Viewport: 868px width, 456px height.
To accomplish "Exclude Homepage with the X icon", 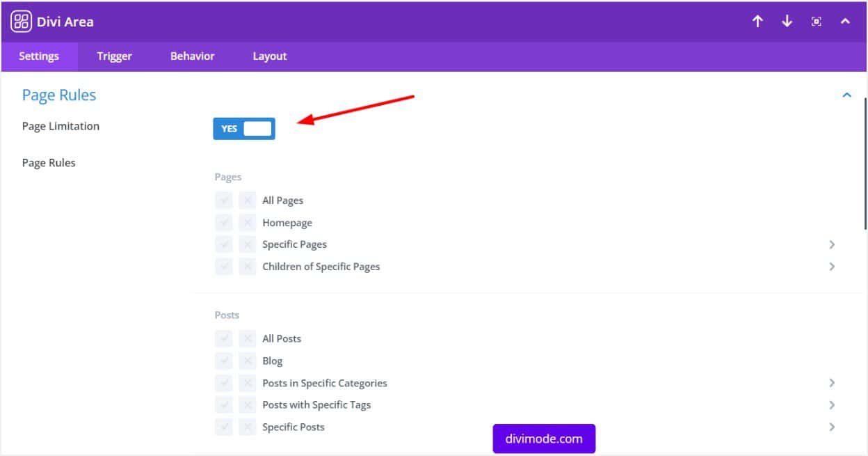I will tap(248, 223).
